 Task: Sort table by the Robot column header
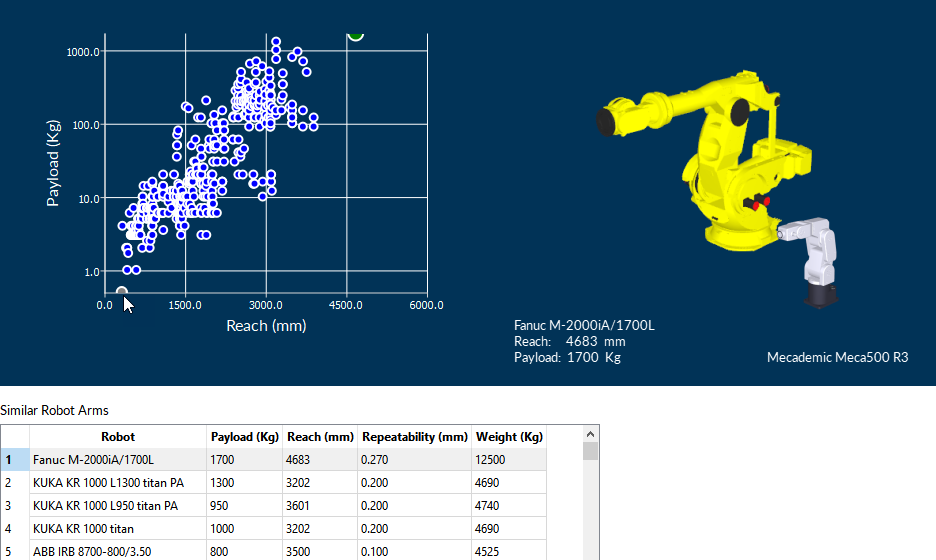point(117,437)
